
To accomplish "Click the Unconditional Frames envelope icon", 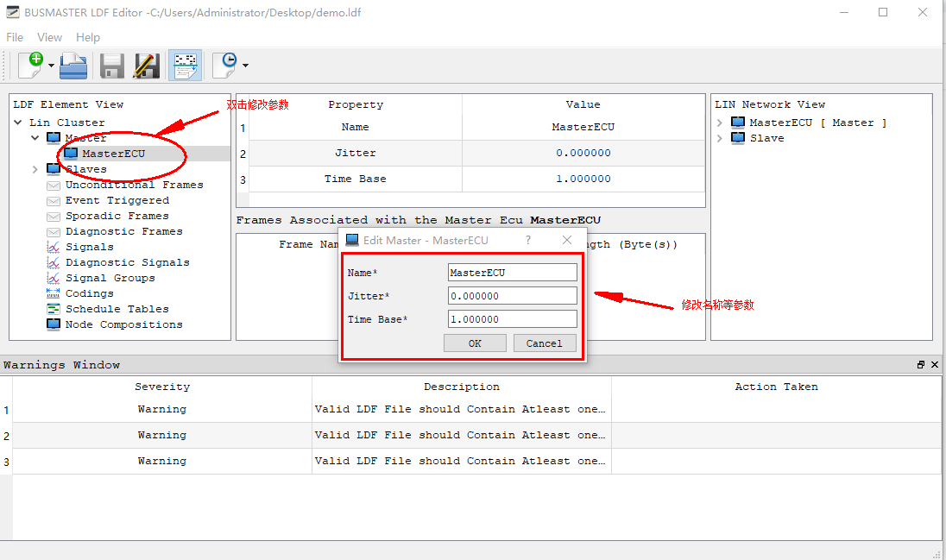I will click(54, 186).
